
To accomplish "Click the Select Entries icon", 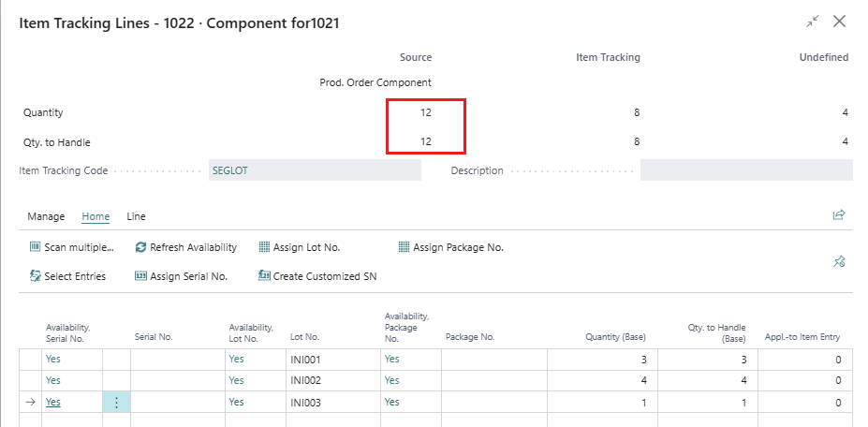I will (35, 276).
